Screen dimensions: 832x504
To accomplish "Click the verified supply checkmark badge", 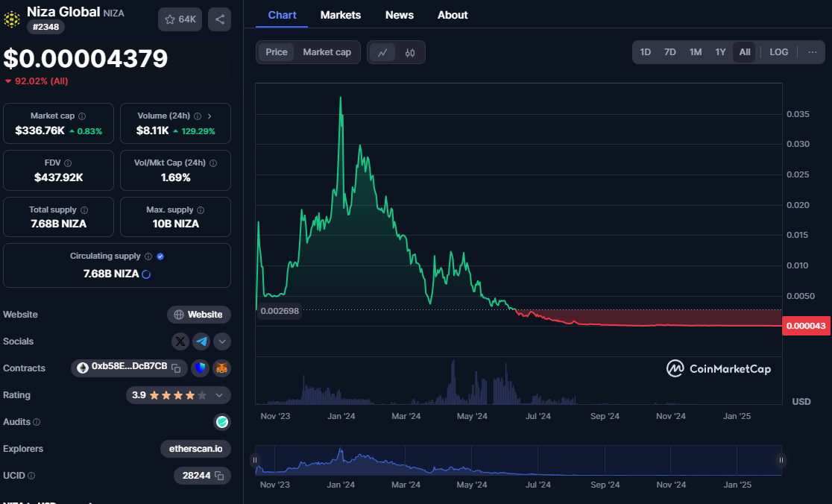I will (160, 256).
